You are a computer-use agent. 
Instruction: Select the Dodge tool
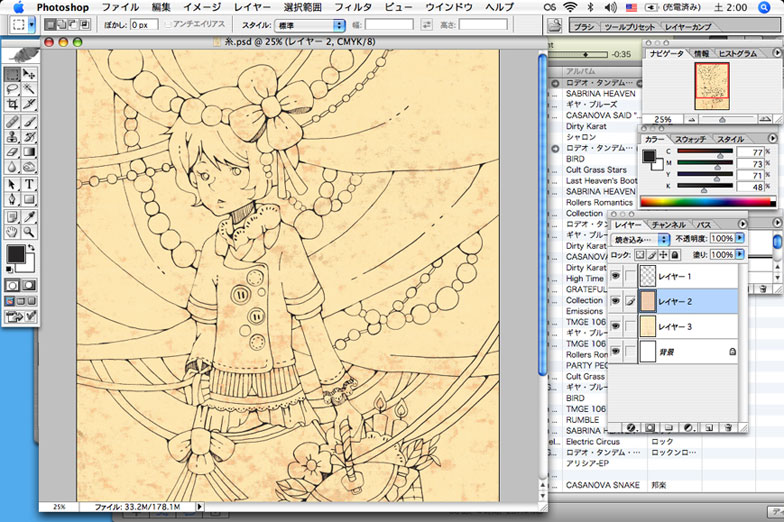click(x=29, y=166)
